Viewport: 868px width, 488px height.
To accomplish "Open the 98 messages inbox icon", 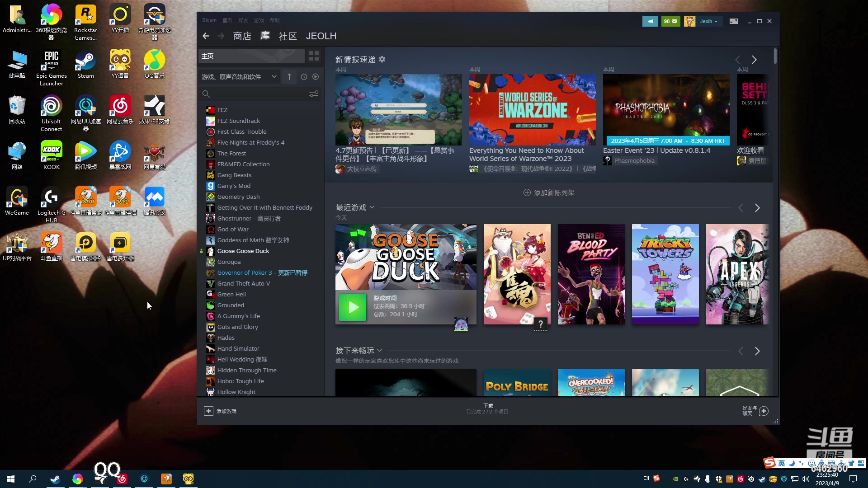I will click(670, 21).
